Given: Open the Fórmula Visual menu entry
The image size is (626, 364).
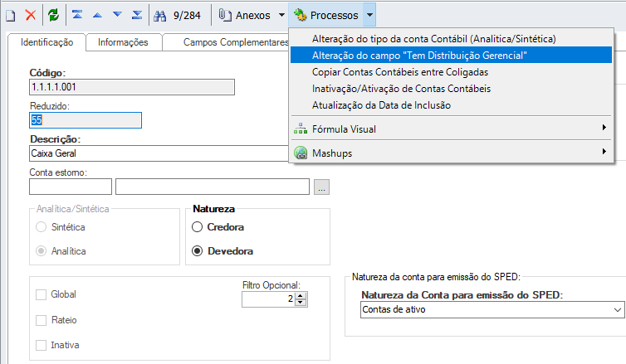Looking at the screenshot, I should pos(451,129).
